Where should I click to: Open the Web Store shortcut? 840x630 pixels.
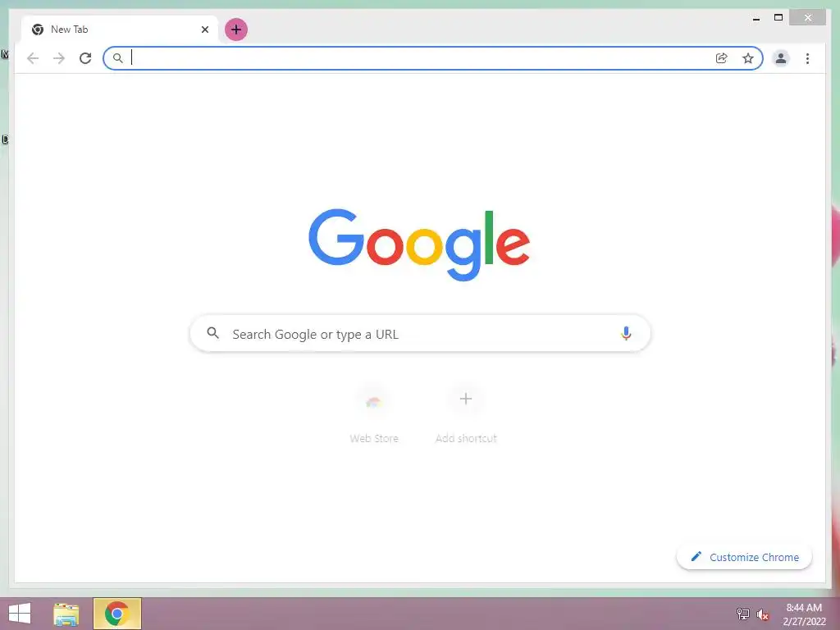374,415
